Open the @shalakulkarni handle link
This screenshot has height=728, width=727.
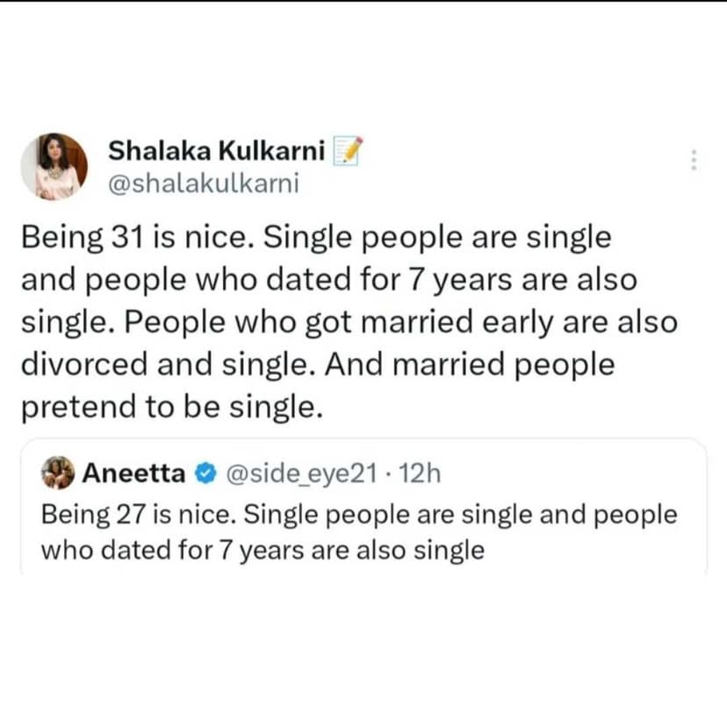(204, 184)
